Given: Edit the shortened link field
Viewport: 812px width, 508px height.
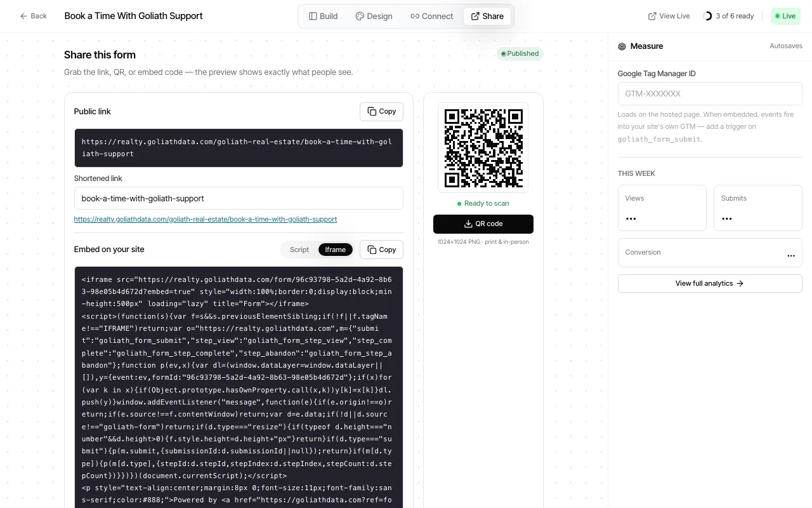Looking at the screenshot, I should pyautogui.click(x=239, y=198).
